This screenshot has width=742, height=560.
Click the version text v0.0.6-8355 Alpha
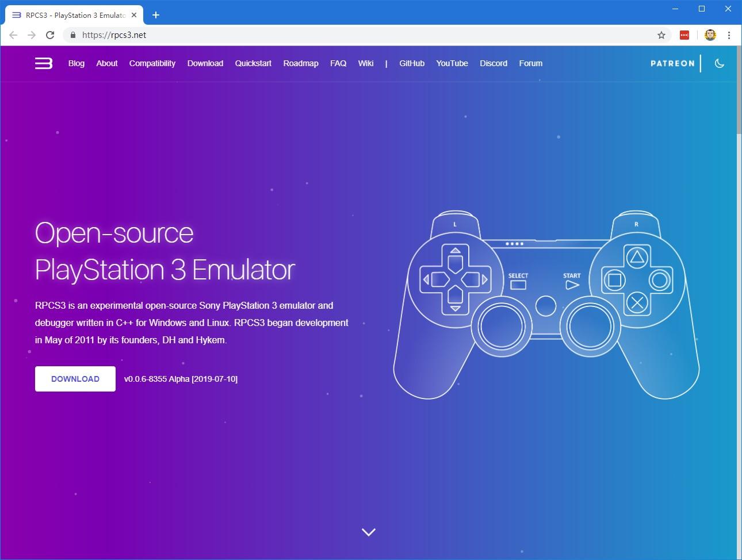point(181,379)
